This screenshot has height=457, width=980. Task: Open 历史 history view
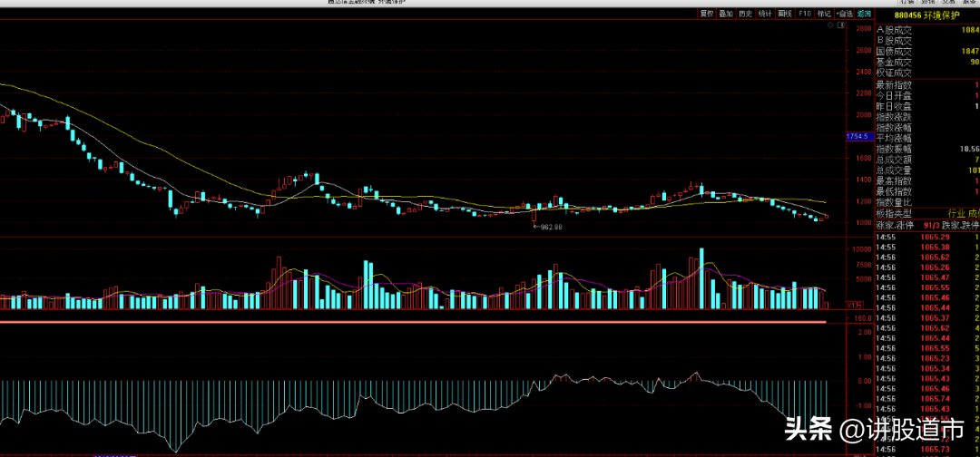click(746, 13)
